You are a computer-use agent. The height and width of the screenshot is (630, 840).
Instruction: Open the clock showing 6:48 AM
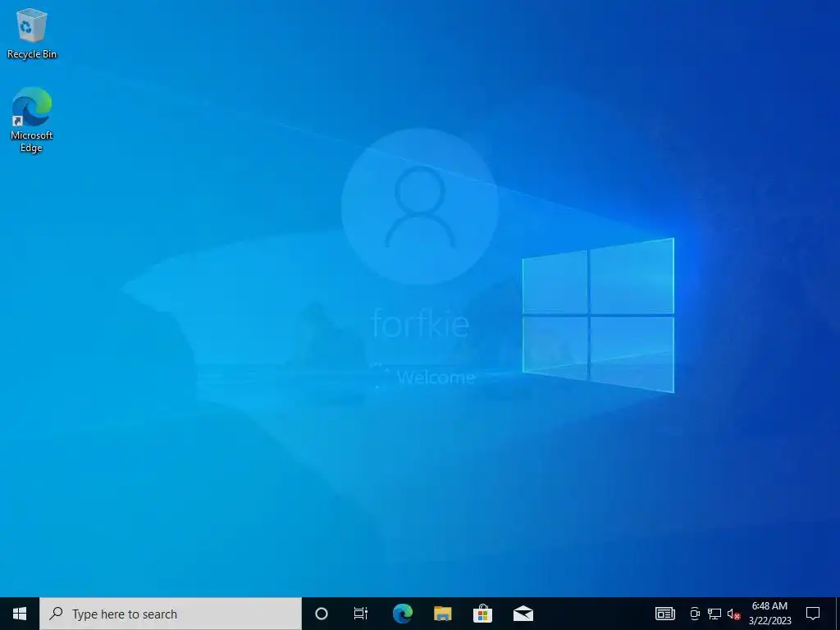tap(769, 614)
